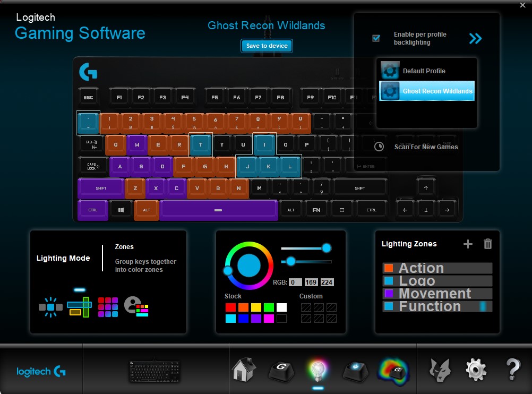The image size is (532, 394).
Task: Select the Default Profile entry
Action: pos(427,71)
